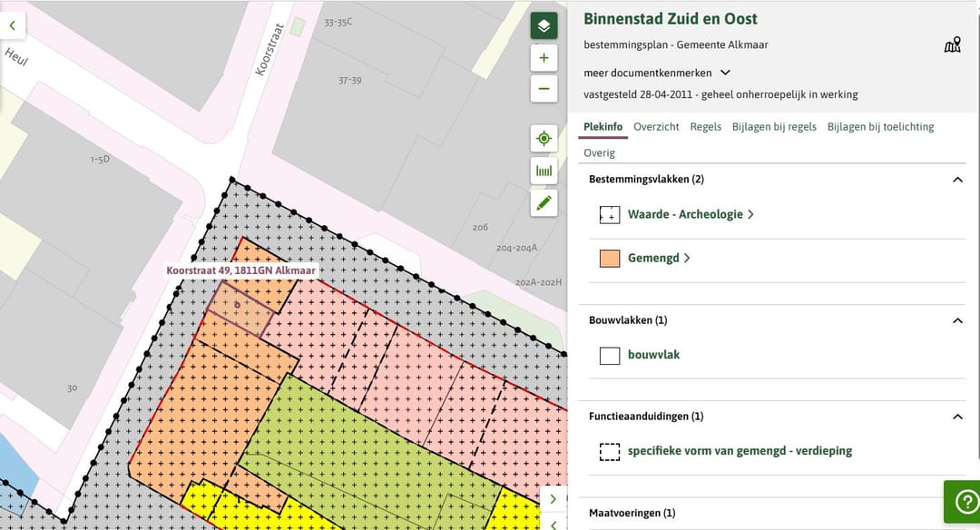Screen dimensions: 980x530
Task: Open specifieke vorm van gemengd - verdieping
Action: (740, 451)
